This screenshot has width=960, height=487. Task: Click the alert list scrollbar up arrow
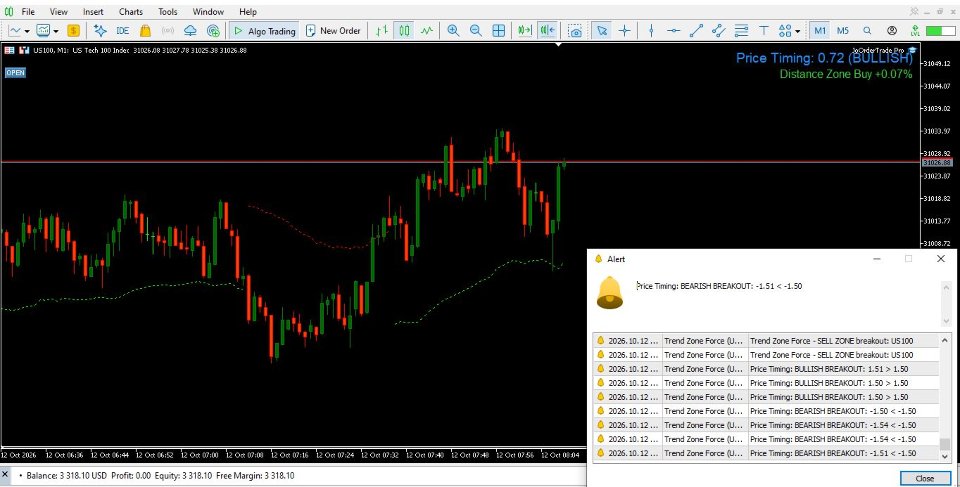pos(945,339)
